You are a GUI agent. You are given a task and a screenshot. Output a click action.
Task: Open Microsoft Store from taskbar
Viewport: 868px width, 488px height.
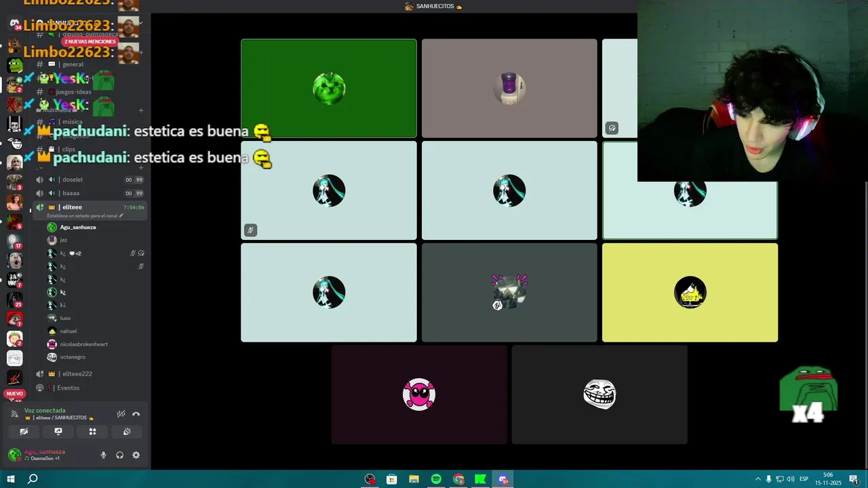click(x=392, y=479)
